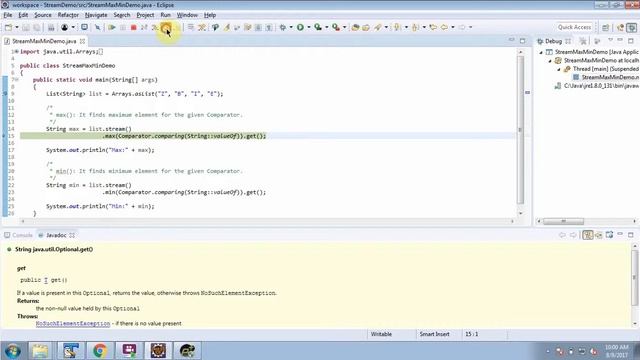Click the green Run launch icon
The height and width of the screenshot is (360, 640).
tap(300, 27)
